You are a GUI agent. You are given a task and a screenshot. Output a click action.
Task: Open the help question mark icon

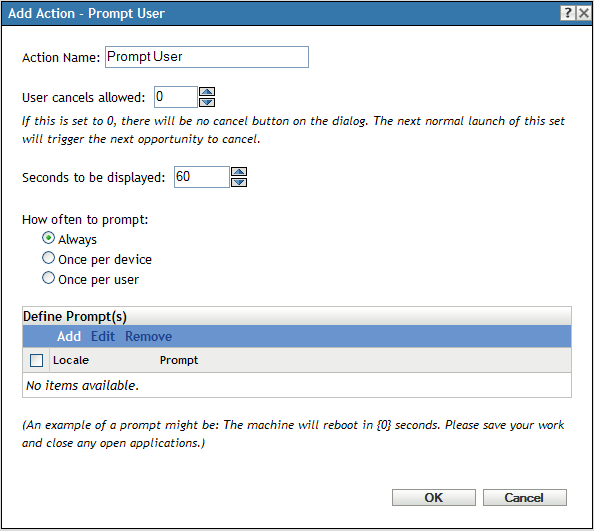point(567,13)
